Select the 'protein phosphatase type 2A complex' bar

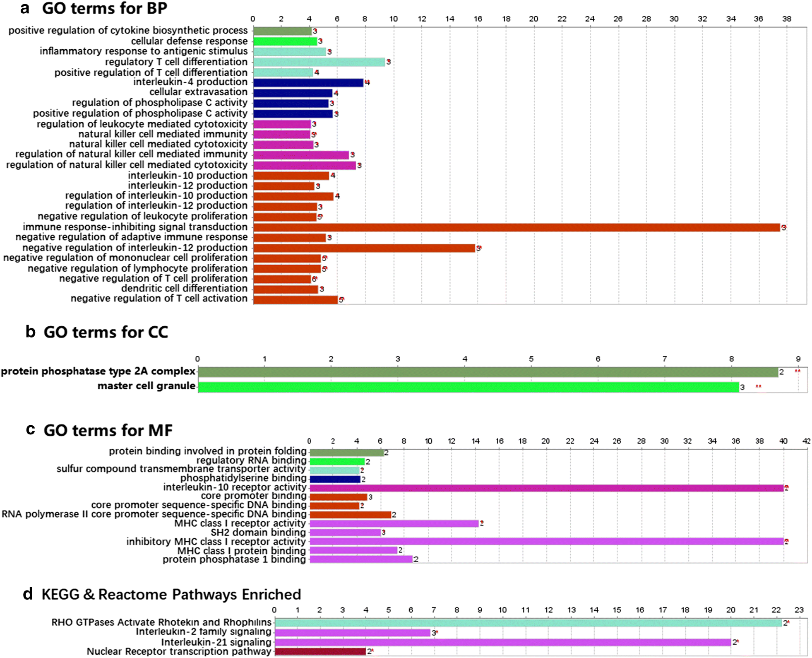pos(488,372)
